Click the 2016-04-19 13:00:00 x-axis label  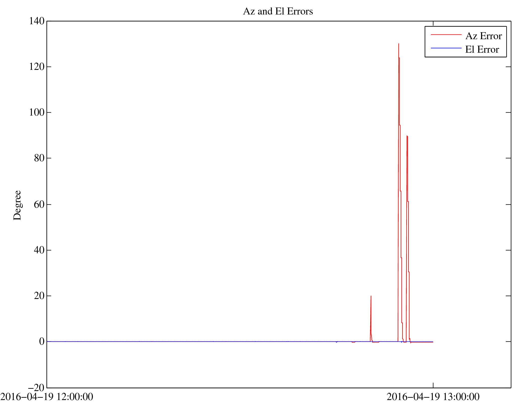click(433, 397)
